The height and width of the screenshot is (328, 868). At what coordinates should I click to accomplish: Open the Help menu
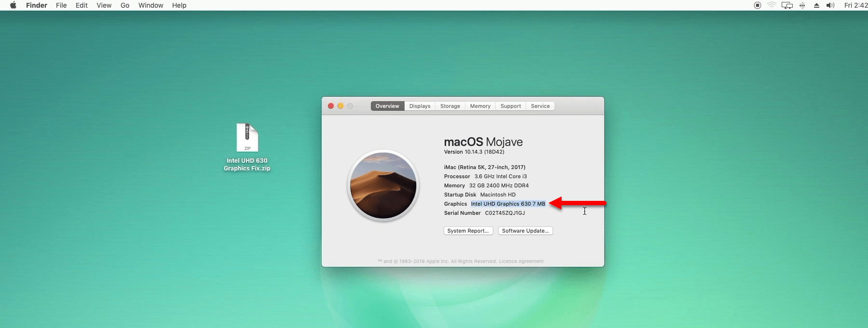179,5
